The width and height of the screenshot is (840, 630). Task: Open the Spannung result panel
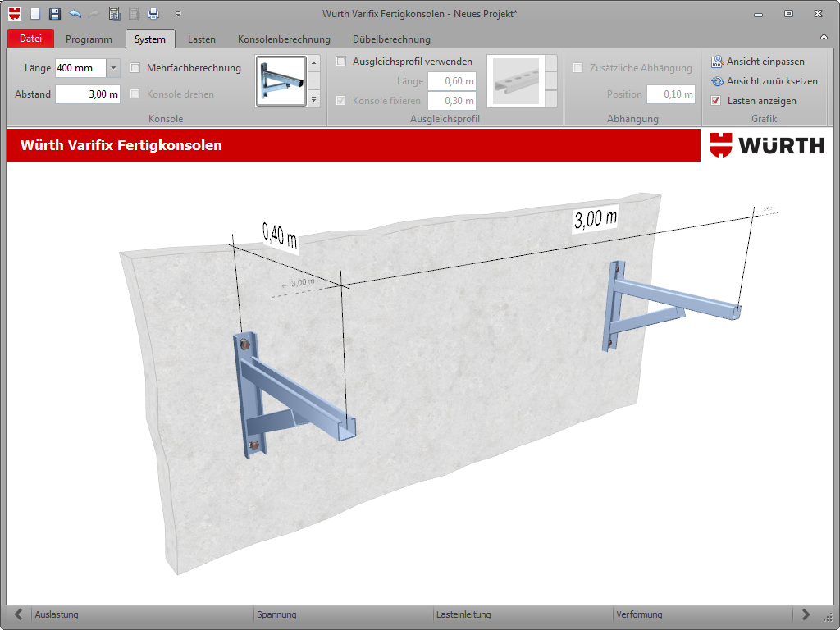[x=343, y=614]
